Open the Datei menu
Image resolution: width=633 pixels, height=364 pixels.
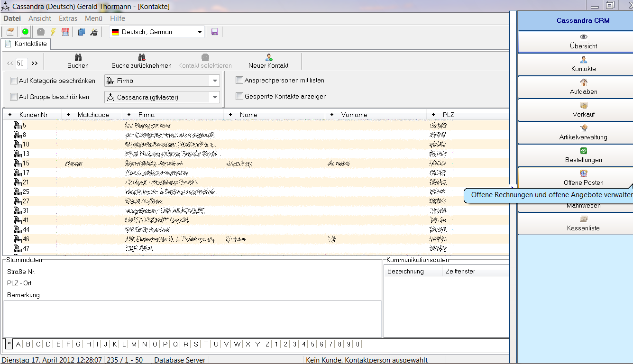[12, 18]
